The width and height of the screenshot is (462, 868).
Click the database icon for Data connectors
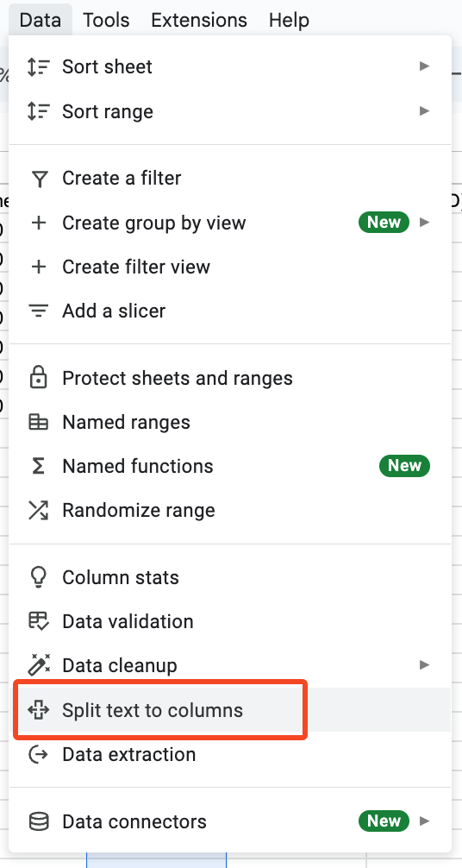click(x=39, y=821)
